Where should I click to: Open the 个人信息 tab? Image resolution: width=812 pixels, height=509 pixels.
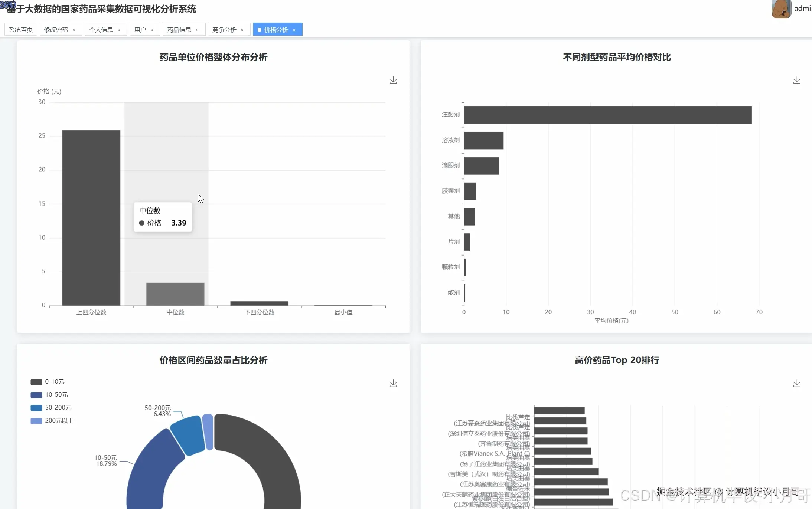101,30
